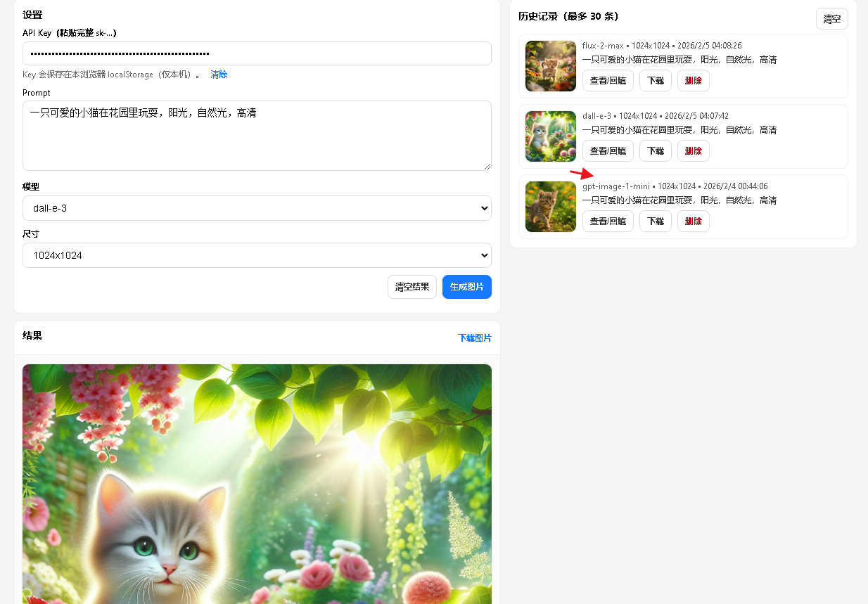Select the gpt-image-1-mini history thumbnail

click(x=551, y=207)
